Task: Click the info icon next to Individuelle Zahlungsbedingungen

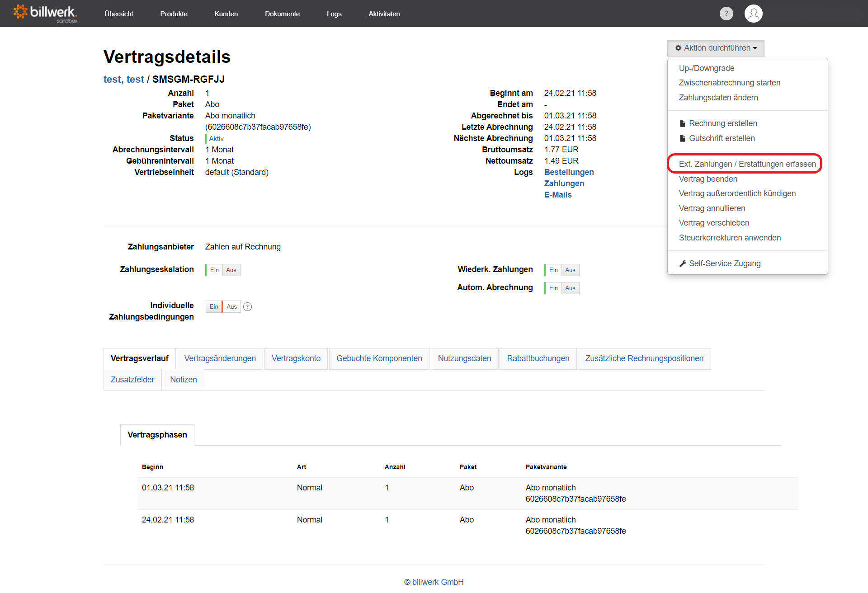Action: tap(248, 306)
